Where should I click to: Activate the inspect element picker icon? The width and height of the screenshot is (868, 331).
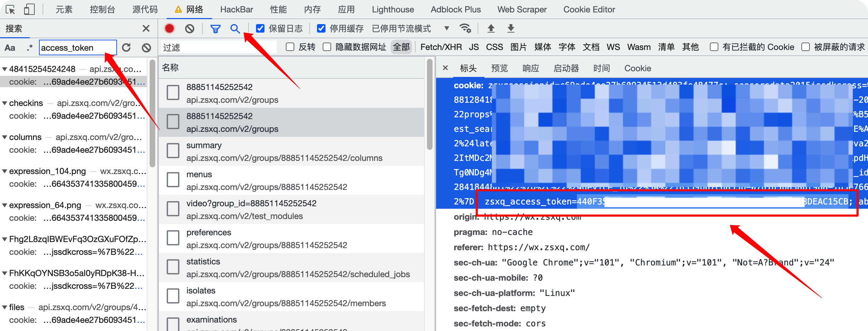coord(11,10)
